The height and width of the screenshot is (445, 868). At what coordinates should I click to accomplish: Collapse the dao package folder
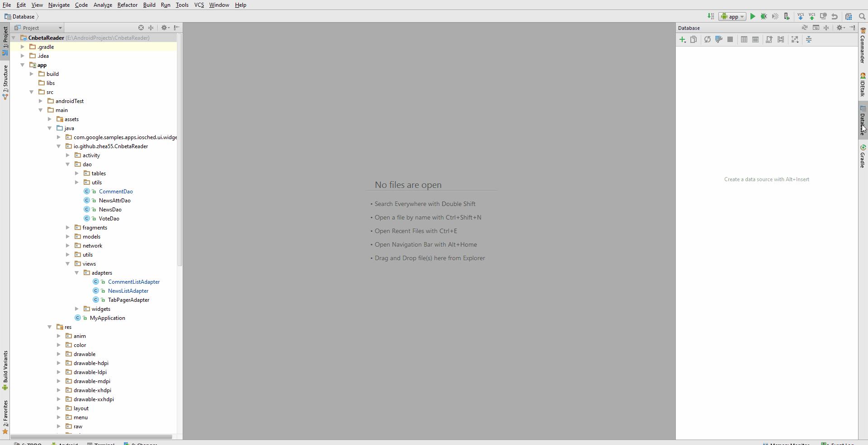coord(68,164)
